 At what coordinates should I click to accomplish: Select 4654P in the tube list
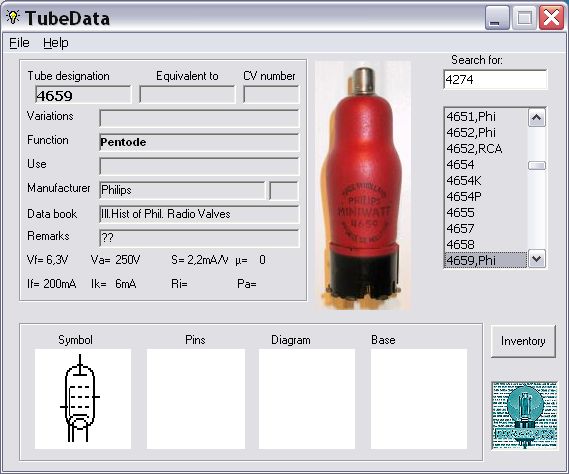486,196
